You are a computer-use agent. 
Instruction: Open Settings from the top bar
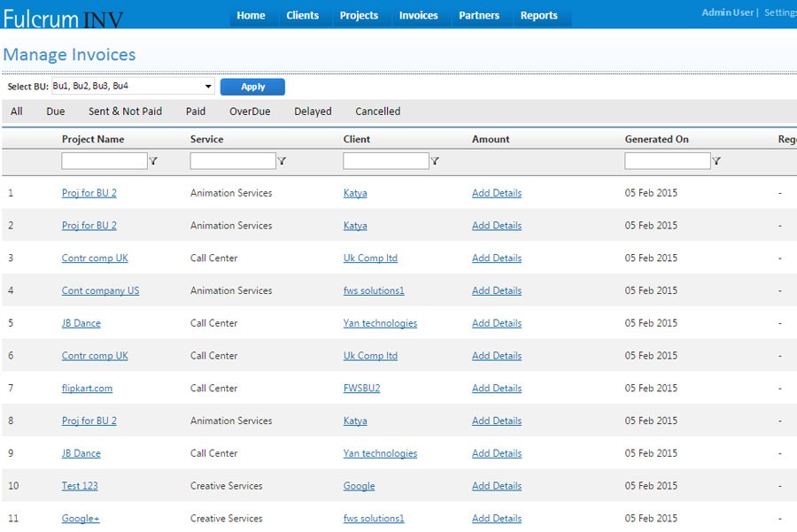[779, 12]
